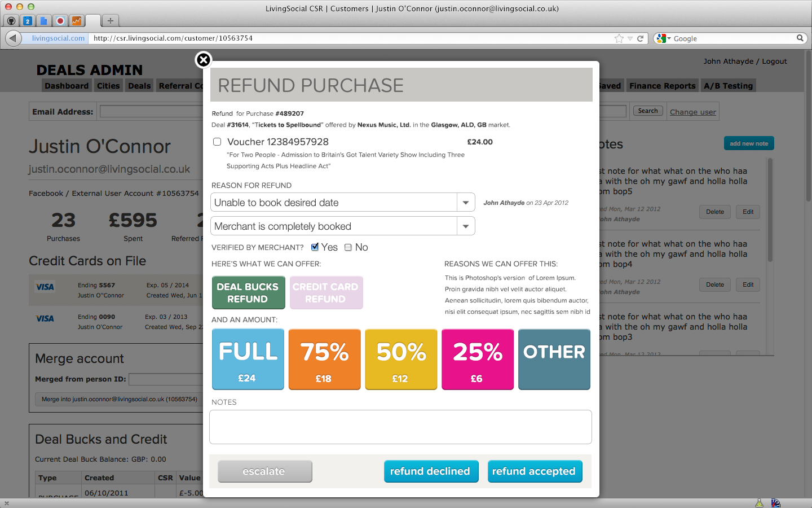This screenshot has width=812, height=508.
Task: Tick the Voucher 12384957928 checkbox
Action: pos(217,142)
